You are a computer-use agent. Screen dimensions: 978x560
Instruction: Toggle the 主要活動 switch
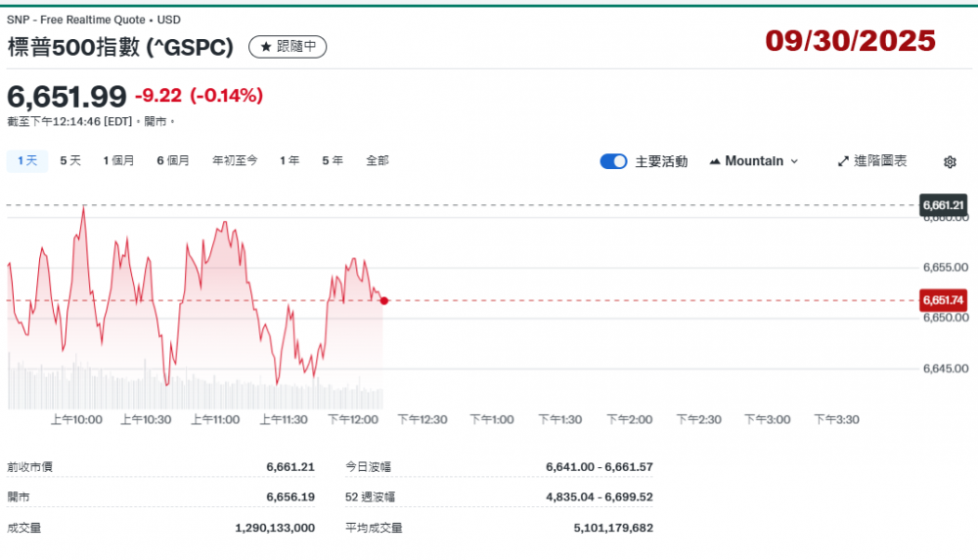[613, 161]
